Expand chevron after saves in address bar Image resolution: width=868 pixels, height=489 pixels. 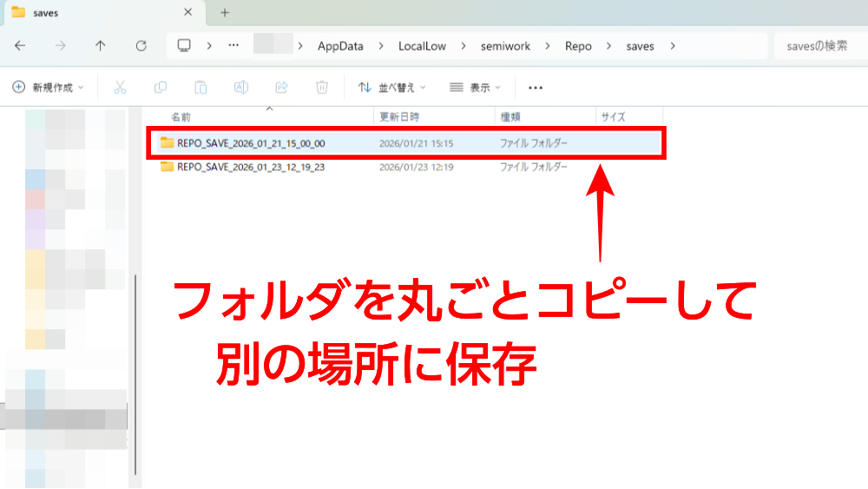672,46
